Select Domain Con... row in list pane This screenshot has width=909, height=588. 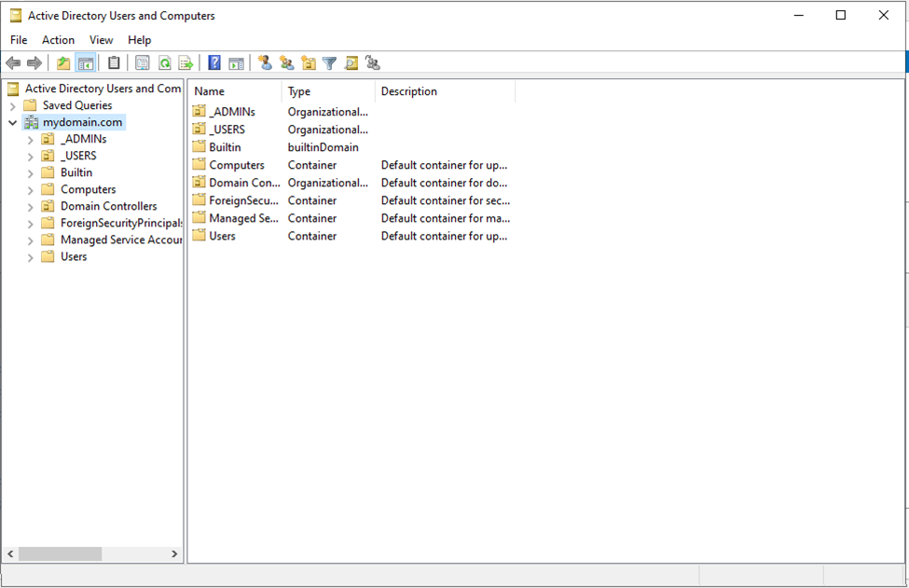351,183
